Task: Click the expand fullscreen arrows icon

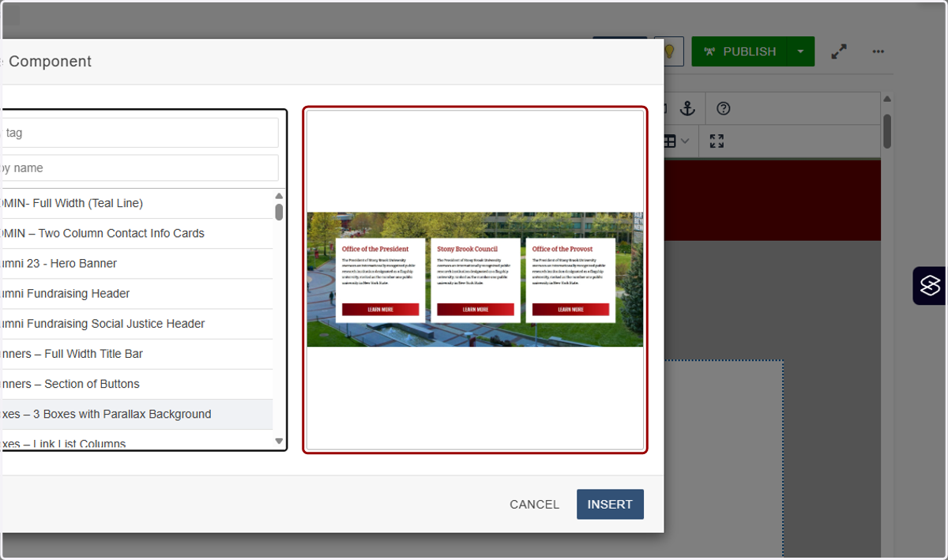Action: click(x=839, y=51)
